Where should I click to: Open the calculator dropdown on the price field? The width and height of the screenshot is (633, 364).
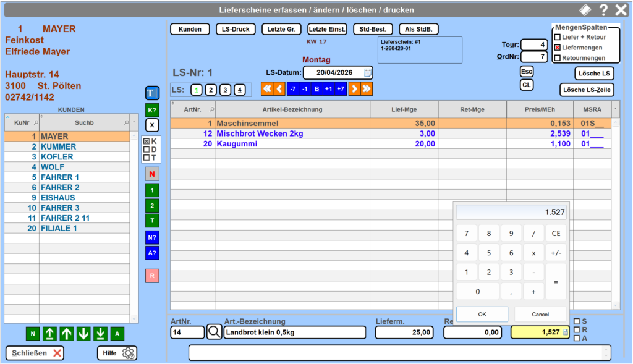[x=566, y=332]
